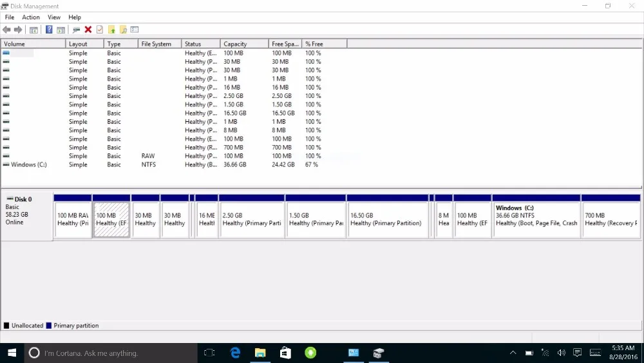Open Help using the blue question mark icon
The image size is (644, 363).
coord(49,30)
